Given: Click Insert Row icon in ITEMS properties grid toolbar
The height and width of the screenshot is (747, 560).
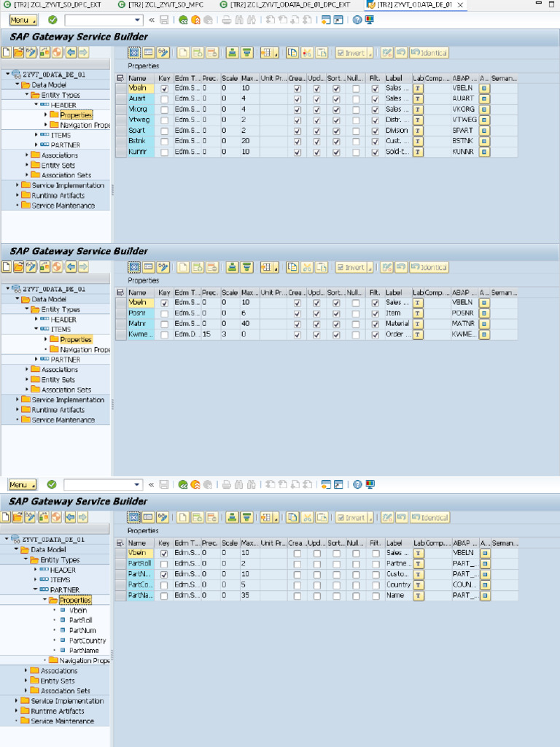Looking at the screenshot, I should click(x=198, y=267).
